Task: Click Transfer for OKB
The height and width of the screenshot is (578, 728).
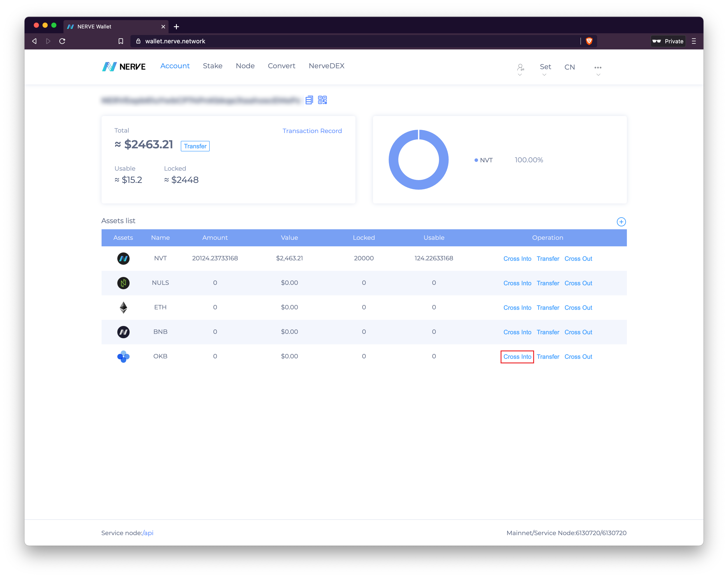Action: point(548,357)
